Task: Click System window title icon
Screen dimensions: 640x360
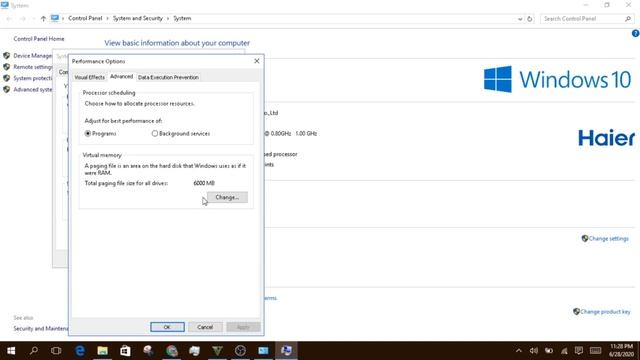Action: coord(5,5)
